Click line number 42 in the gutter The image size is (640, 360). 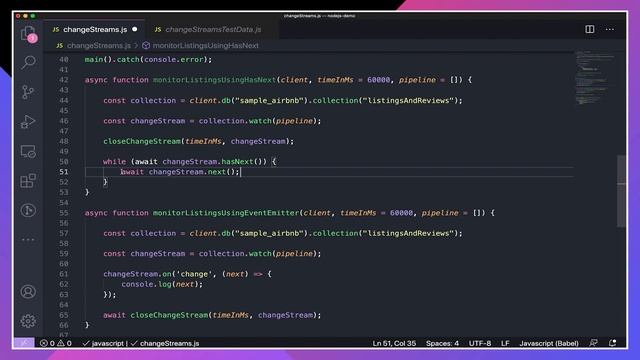[x=64, y=80]
